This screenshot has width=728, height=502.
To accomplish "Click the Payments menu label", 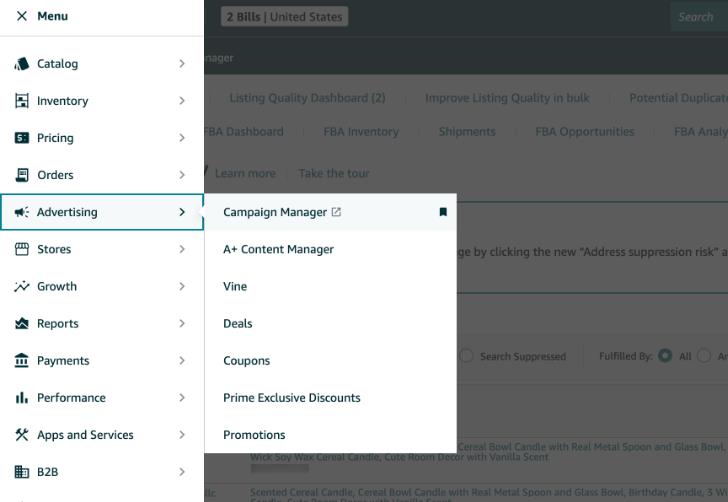I will pyautogui.click(x=63, y=361).
